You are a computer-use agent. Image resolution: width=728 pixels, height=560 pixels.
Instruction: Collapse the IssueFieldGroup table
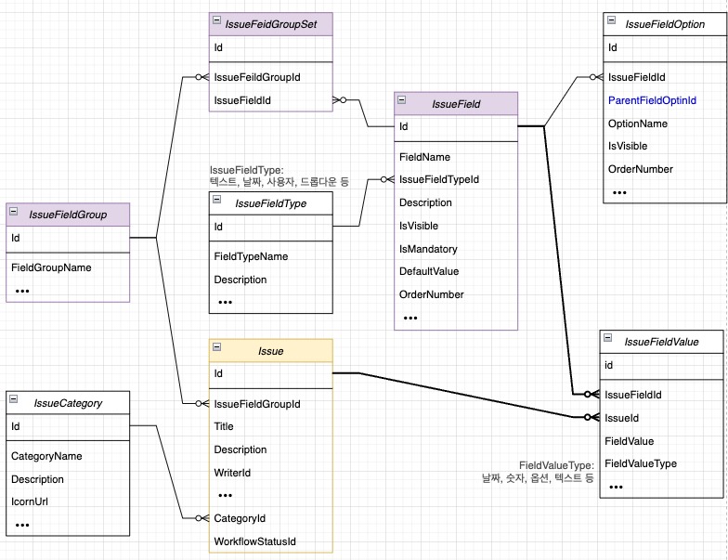(14, 211)
